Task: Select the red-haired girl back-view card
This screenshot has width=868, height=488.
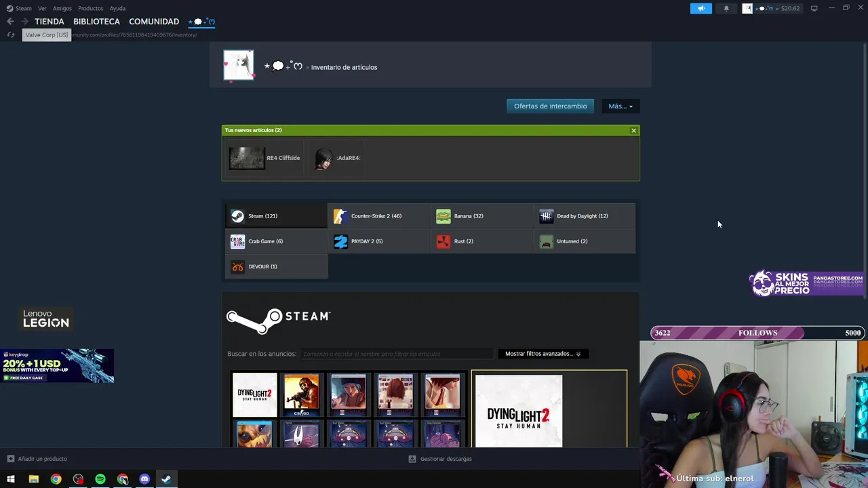Action: point(395,394)
